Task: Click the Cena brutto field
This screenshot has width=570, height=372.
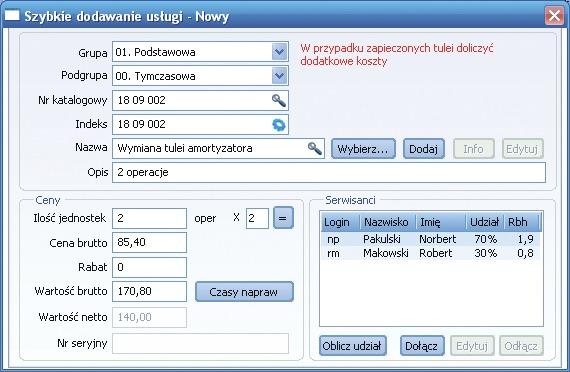Action: (149, 243)
